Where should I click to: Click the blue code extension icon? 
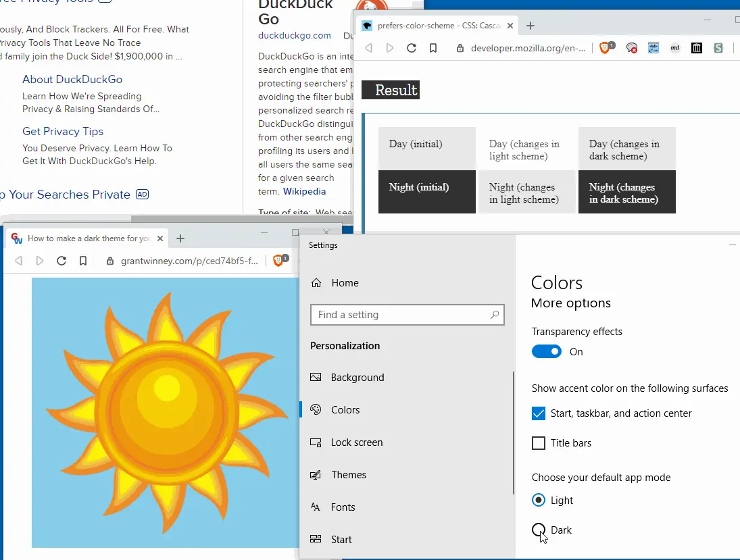click(x=653, y=48)
